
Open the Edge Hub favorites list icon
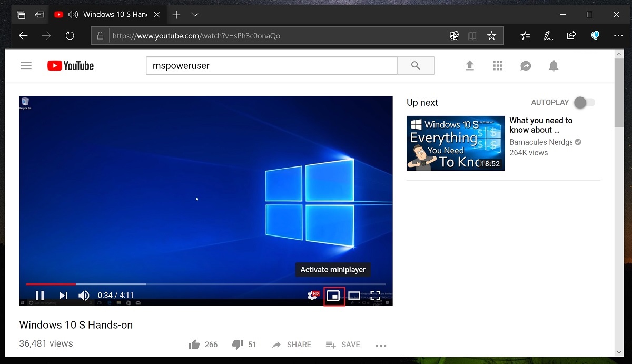(x=525, y=36)
